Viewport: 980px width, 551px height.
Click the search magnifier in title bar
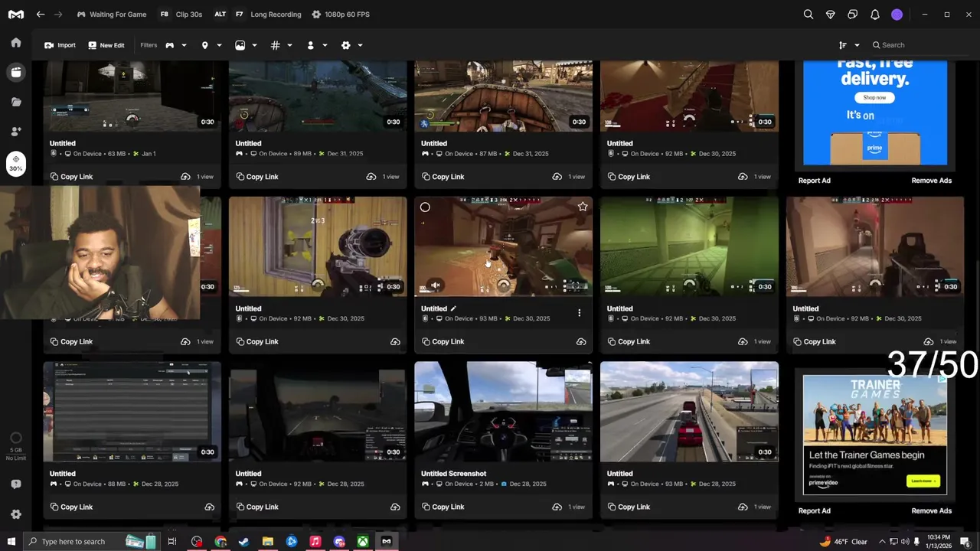[x=808, y=15]
